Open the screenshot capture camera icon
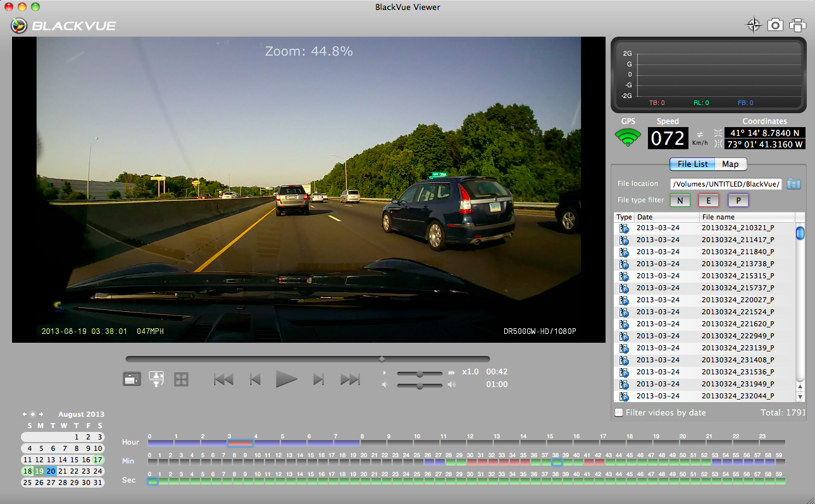Image resolution: width=815 pixels, height=504 pixels. click(x=775, y=25)
